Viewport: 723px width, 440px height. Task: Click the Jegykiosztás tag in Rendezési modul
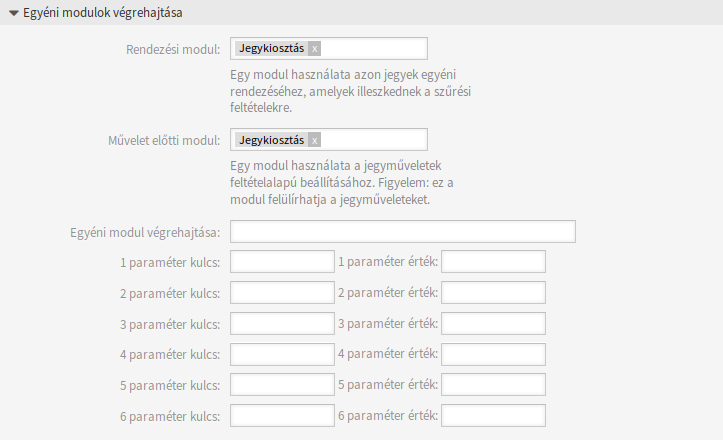pos(272,48)
